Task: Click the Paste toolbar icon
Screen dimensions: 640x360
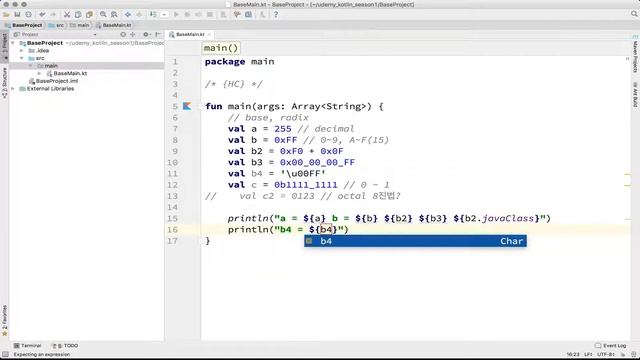Action: pyautogui.click(x=89, y=14)
